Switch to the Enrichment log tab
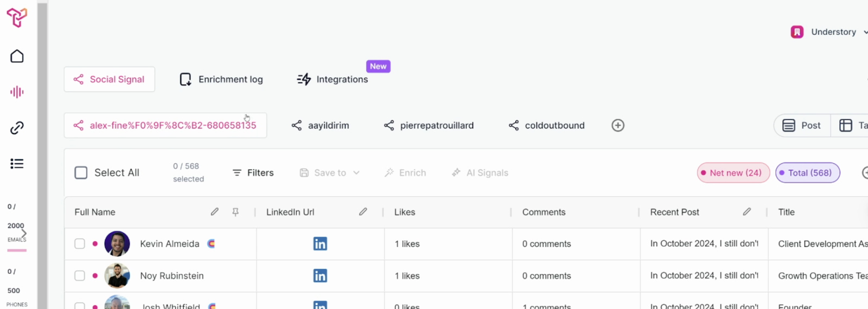 (x=221, y=79)
